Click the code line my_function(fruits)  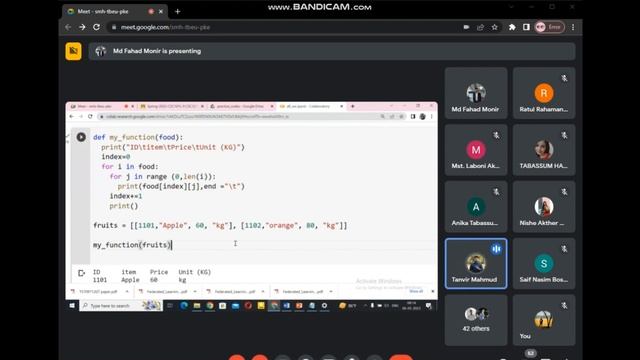pyautogui.click(x=132, y=245)
